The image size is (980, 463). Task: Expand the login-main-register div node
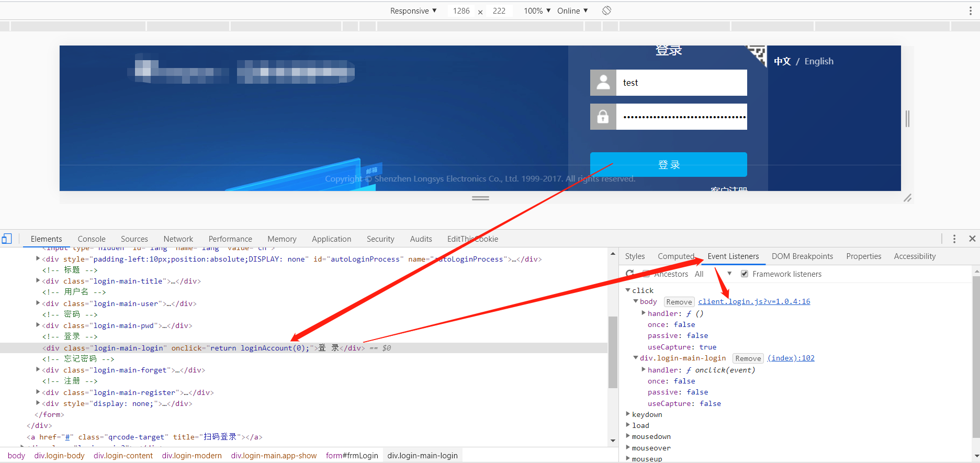click(38, 392)
